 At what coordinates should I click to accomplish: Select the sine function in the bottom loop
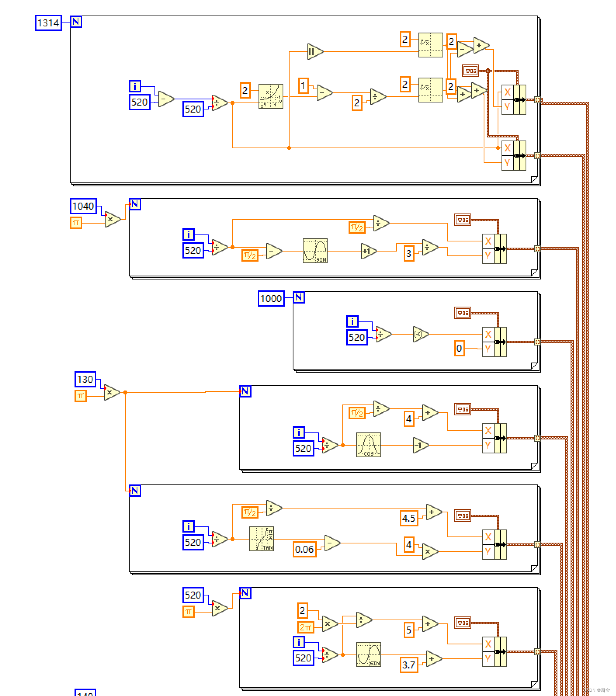368,654
